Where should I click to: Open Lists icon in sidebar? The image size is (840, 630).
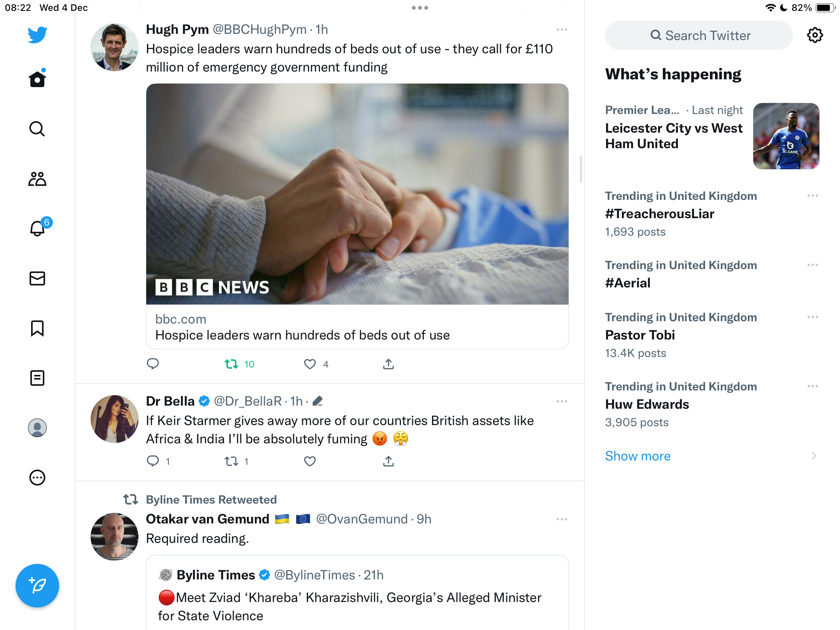pos(37,378)
